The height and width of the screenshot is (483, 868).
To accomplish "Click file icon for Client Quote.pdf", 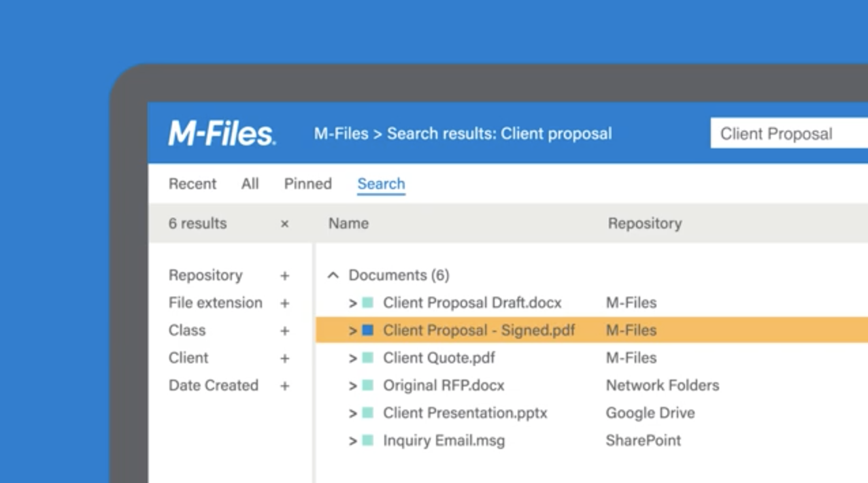I will (368, 358).
